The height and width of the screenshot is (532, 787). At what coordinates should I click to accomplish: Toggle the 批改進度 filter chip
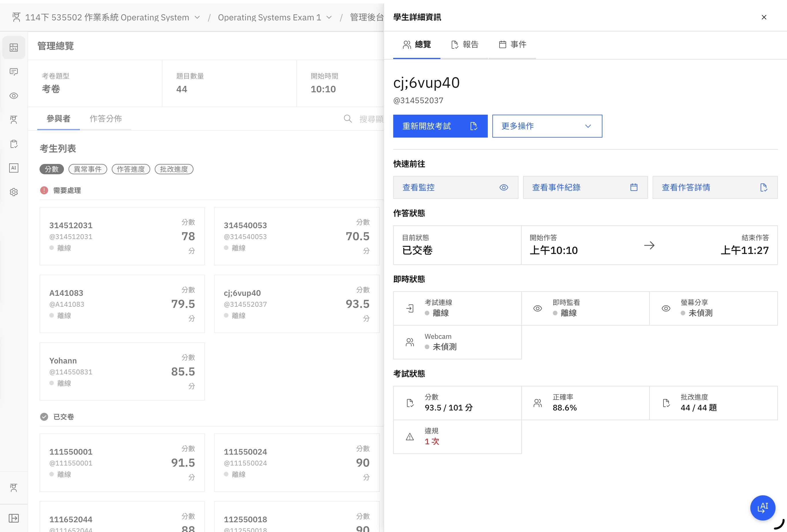[174, 169]
